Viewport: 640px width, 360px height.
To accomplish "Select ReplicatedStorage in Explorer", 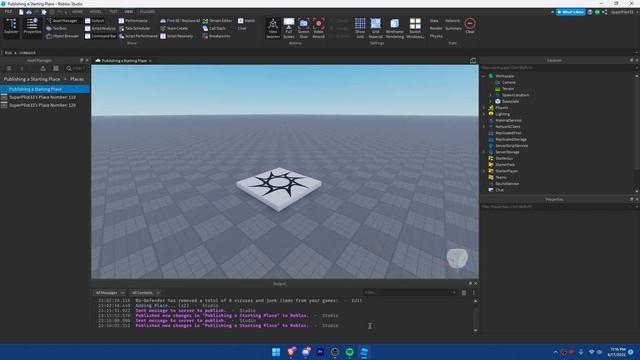I will (511, 139).
